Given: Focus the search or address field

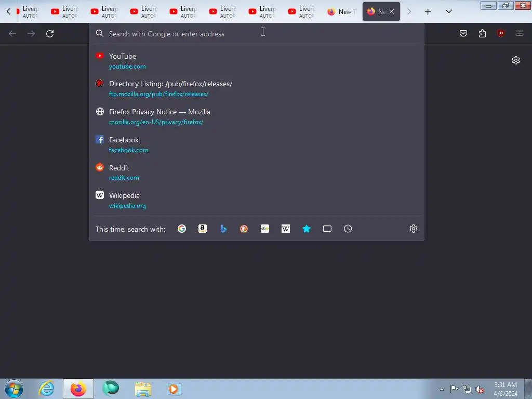Looking at the screenshot, I should click(x=256, y=34).
